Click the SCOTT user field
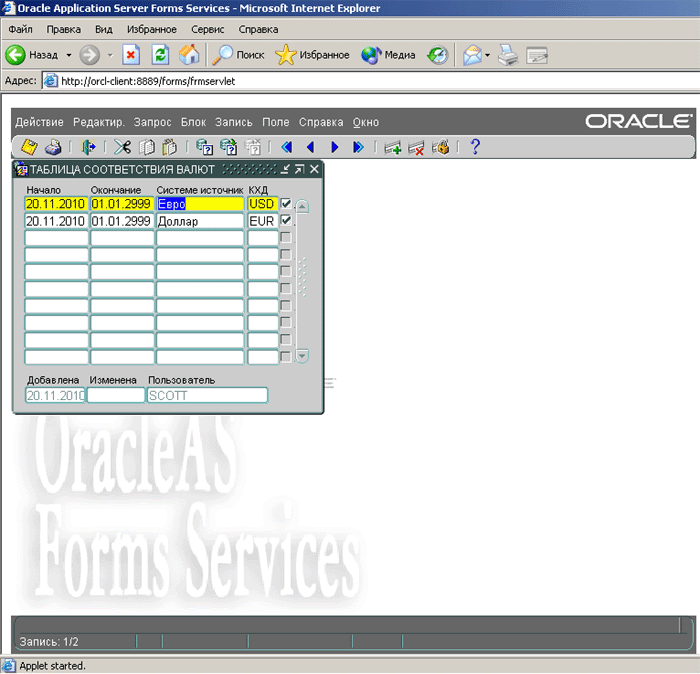 coord(208,395)
